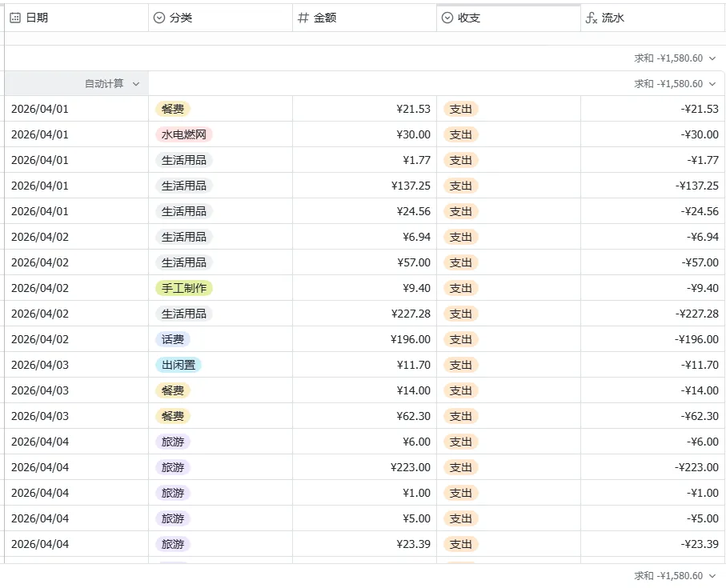Click the 水电燃网 category tag
The height and width of the screenshot is (588, 726).
coord(184,134)
